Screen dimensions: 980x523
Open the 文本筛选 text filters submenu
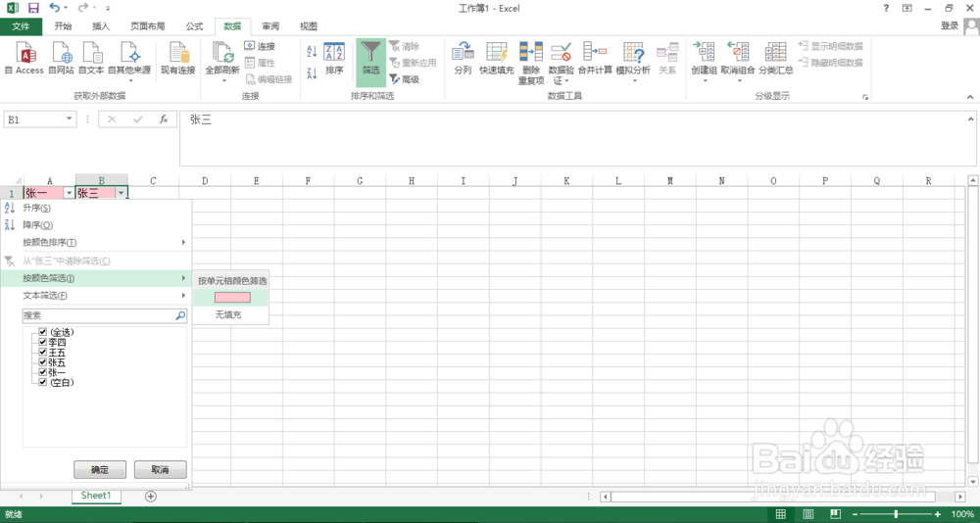pyautogui.click(x=96, y=295)
